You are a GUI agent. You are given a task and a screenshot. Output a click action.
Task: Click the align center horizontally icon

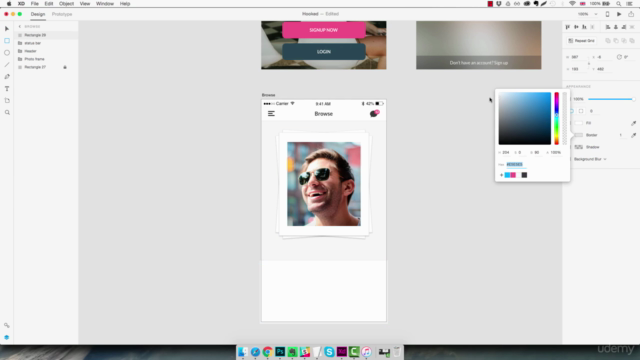point(616,27)
